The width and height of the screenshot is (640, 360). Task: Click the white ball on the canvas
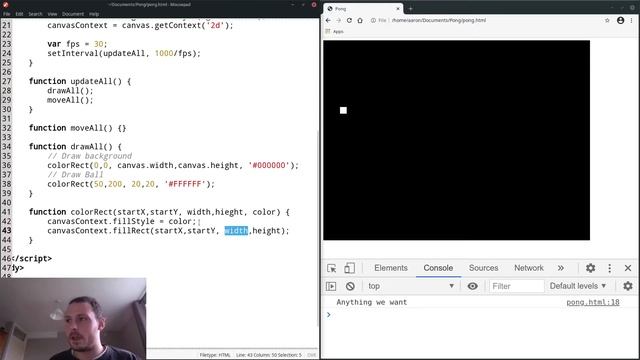343,110
